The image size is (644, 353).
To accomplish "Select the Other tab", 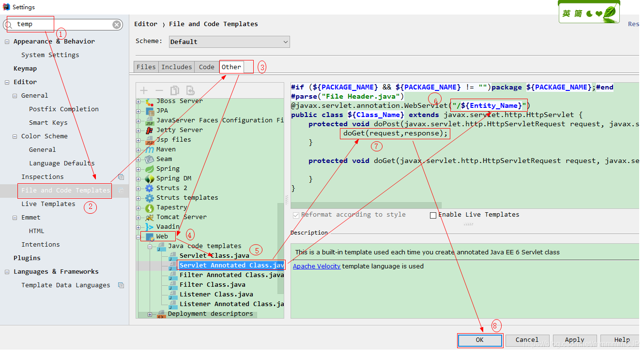I will (231, 67).
